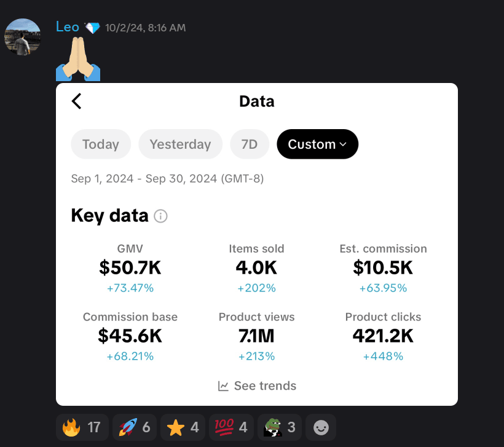Click the username Leo
The image size is (504, 447).
coord(68,27)
